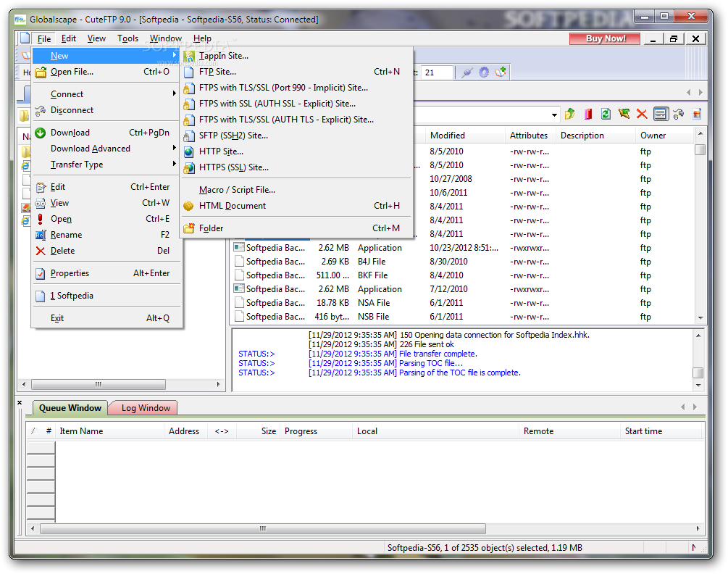
Task: Click the reconnect icon in remote toolbar
Action: pos(678,114)
